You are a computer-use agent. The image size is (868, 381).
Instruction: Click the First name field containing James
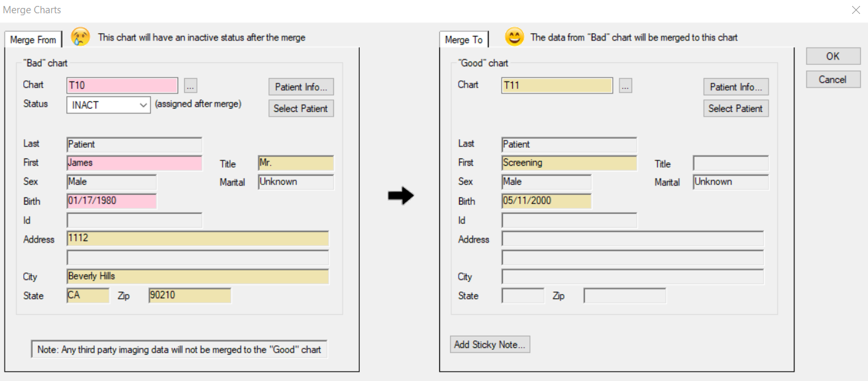pos(134,163)
